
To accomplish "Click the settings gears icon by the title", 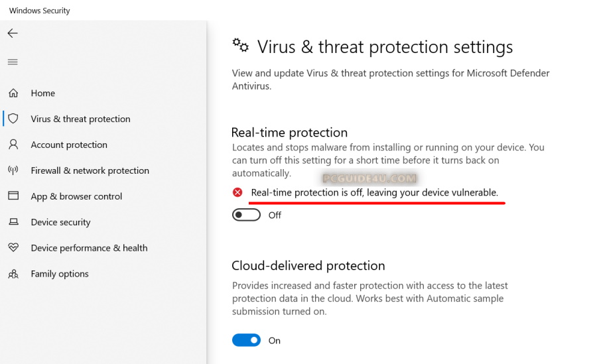I will pyautogui.click(x=240, y=45).
